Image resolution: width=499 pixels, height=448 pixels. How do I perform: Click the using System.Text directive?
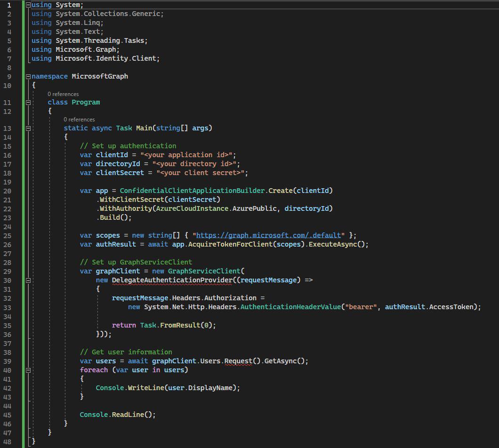coord(67,32)
